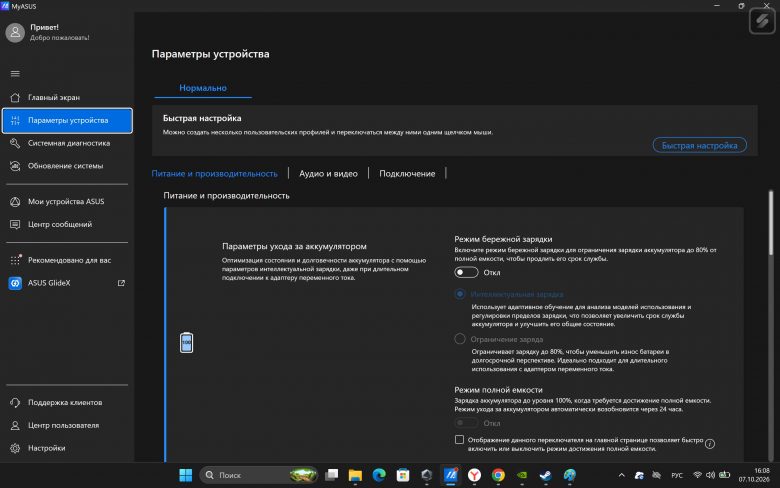Click the info icon near full capacity checkbox

(x=710, y=444)
